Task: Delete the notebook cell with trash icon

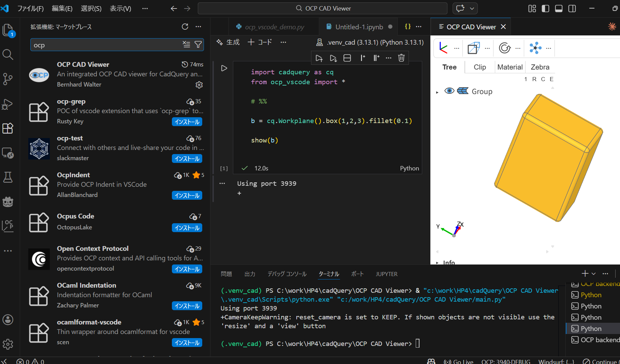Action: [x=401, y=58]
